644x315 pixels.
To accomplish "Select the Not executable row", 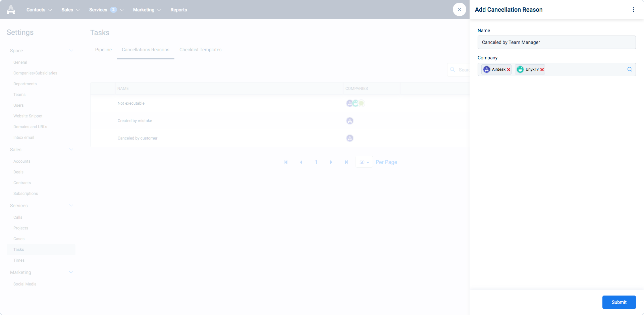I will [x=280, y=103].
